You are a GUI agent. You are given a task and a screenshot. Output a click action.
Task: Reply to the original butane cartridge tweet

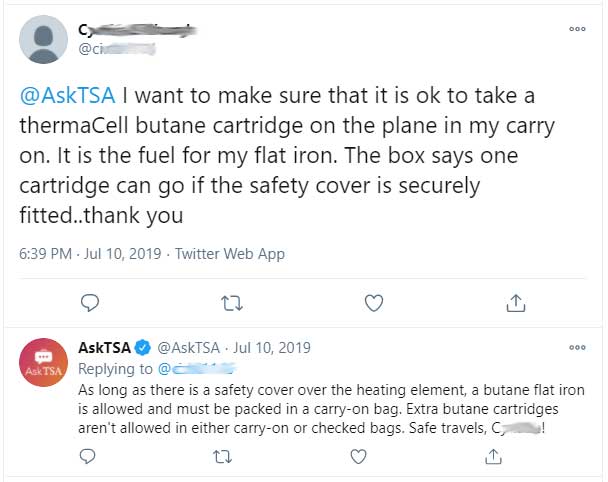[90, 302]
